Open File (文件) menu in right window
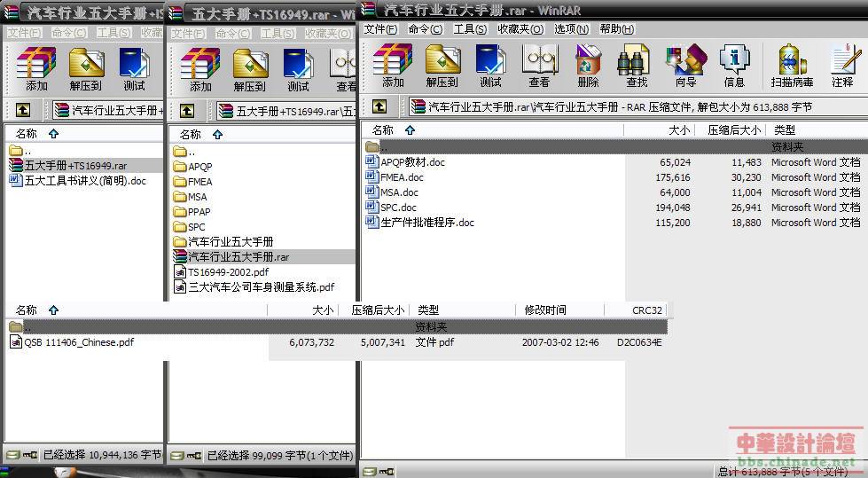868x478 pixels. pos(380,29)
